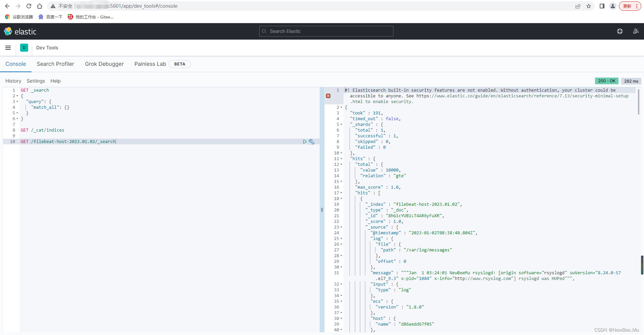Bookmark this page with the star icon
Viewport: 644px width, 335px height.
(589, 6)
